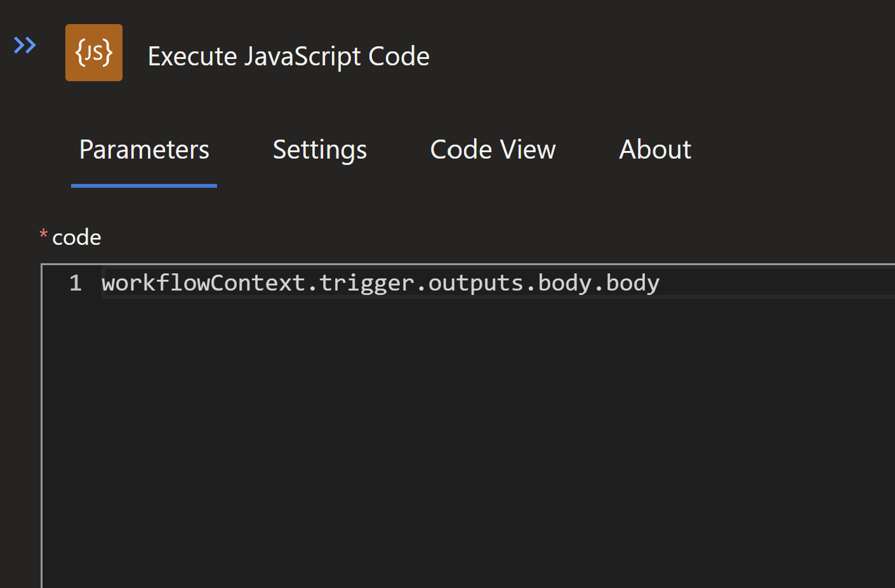895x588 pixels.
Task: Click the first body token after outputs
Action: (x=565, y=283)
